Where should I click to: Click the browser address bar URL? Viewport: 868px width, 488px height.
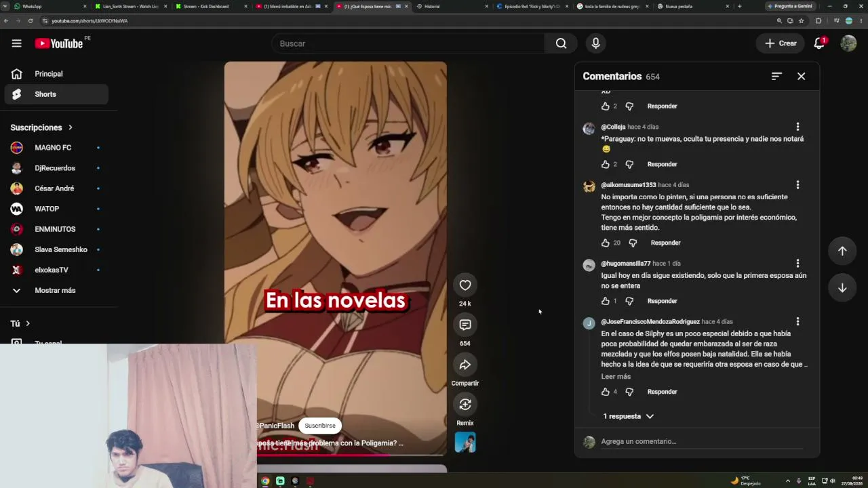(x=89, y=21)
